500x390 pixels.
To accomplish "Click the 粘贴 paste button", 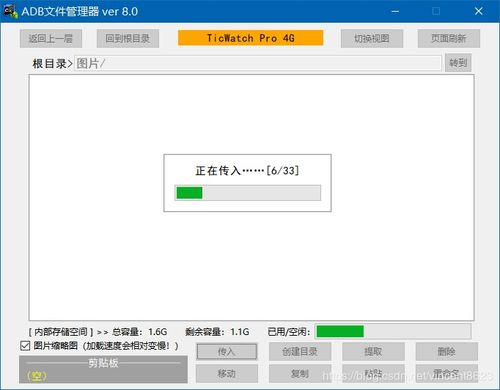I will [373, 374].
